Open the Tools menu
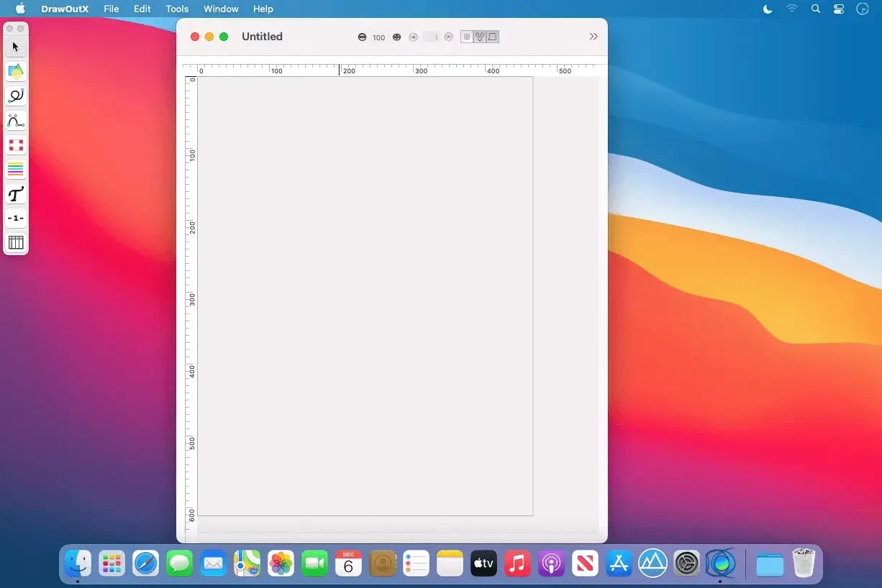This screenshot has width=882, height=588. click(x=177, y=9)
